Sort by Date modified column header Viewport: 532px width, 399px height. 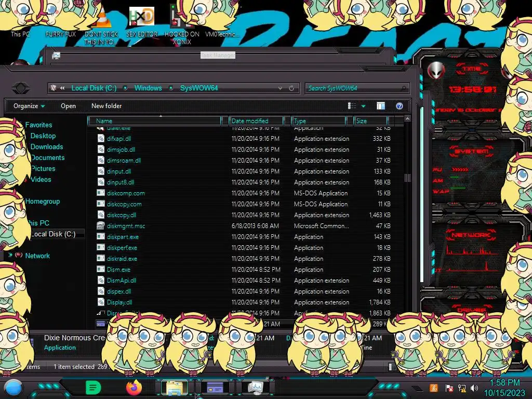point(257,121)
